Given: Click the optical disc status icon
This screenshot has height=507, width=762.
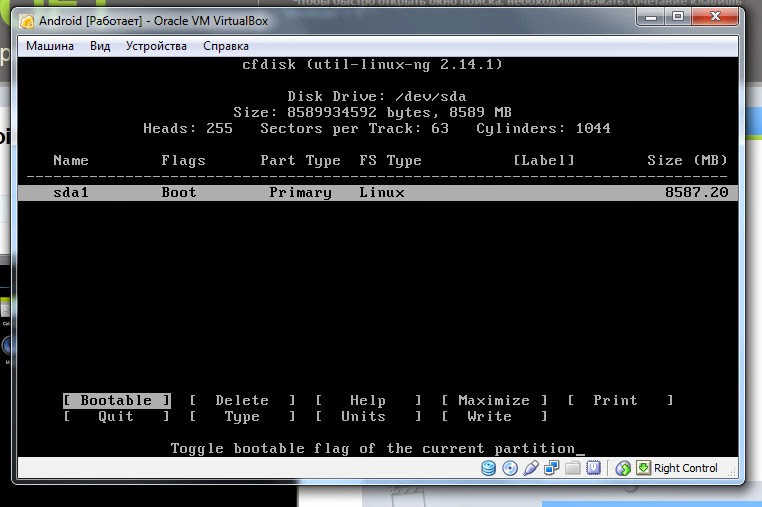Looking at the screenshot, I should [x=510, y=468].
